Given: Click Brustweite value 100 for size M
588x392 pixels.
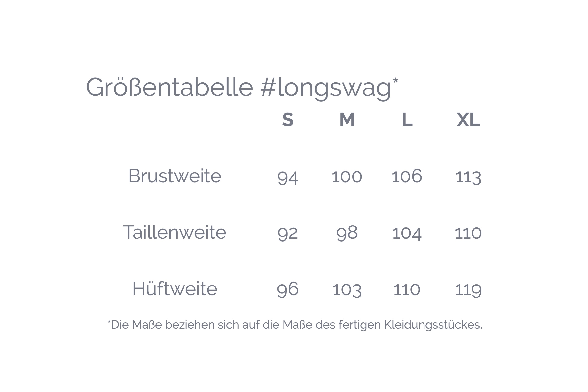Looking at the screenshot, I should (x=347, y=176).
